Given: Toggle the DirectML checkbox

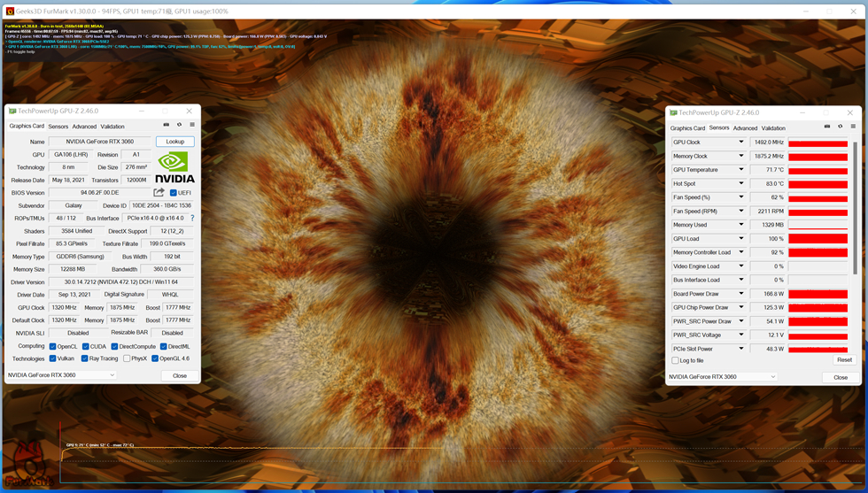Looking at the screenshot, I should click(163, 346).
